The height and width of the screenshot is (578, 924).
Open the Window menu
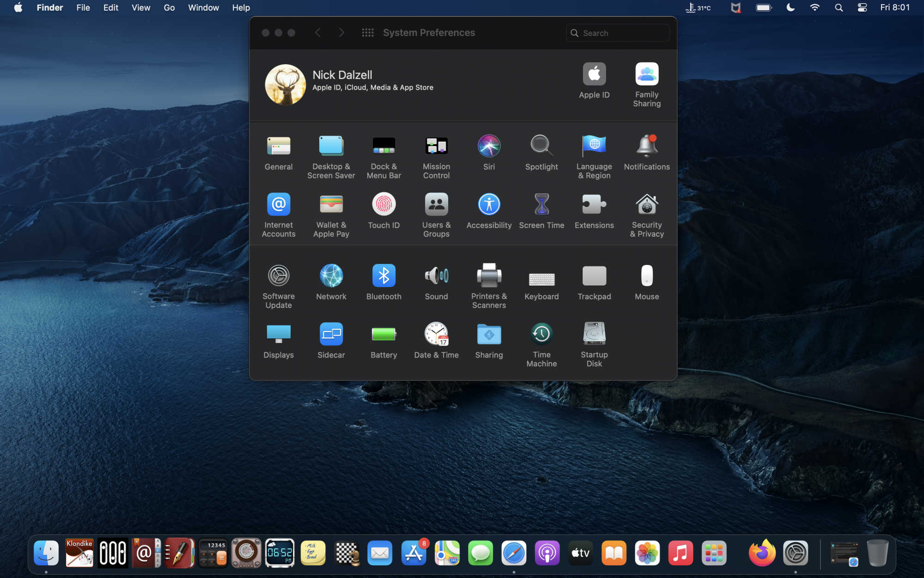point(203,7)
